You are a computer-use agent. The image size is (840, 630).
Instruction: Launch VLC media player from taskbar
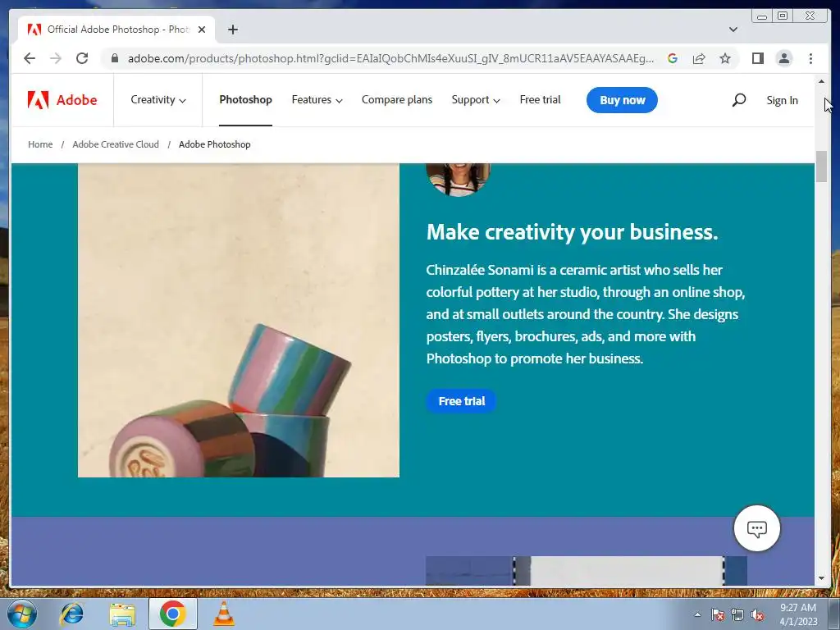pos(224,614)
